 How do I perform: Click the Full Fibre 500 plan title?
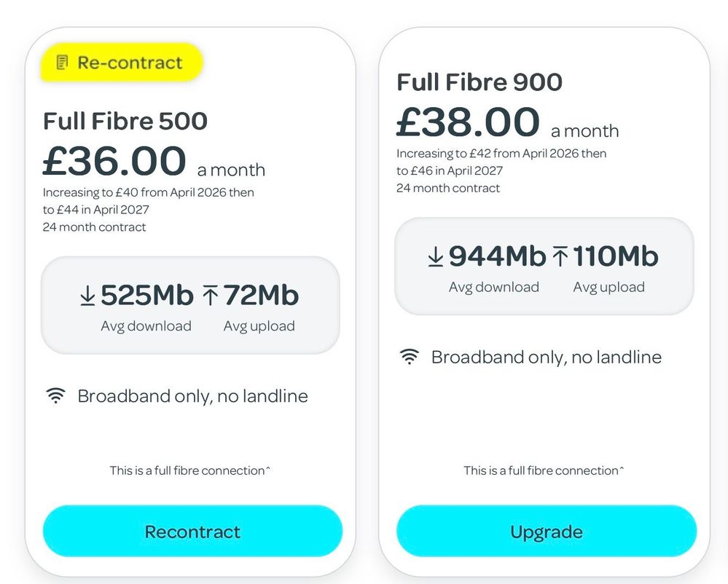pos(125,121)
